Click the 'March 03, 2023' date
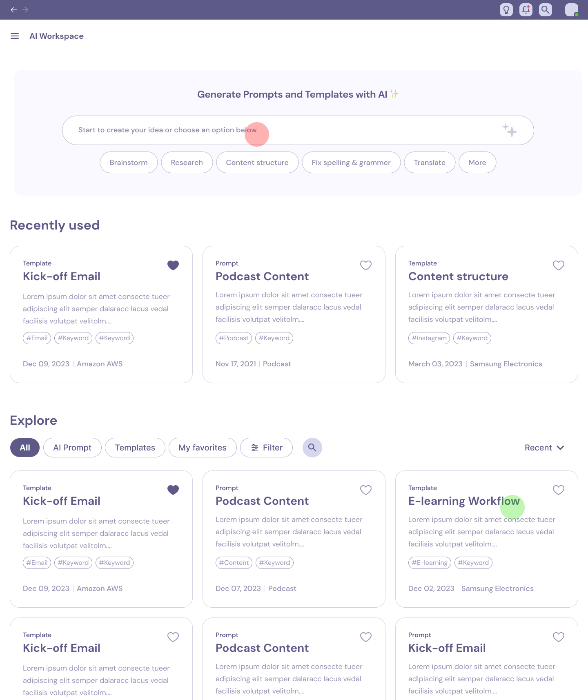This screenshot has width=588, height=700. (x=435, y=364)
